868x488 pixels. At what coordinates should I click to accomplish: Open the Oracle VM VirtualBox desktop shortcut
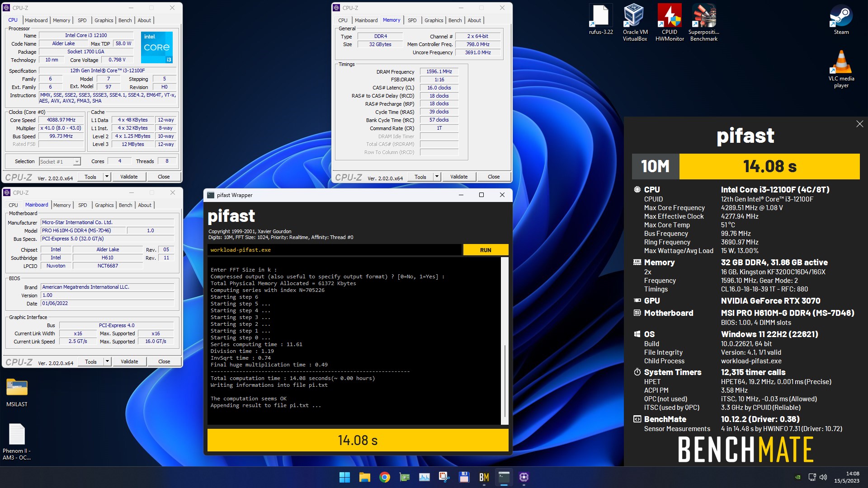[x=635, y=23]
